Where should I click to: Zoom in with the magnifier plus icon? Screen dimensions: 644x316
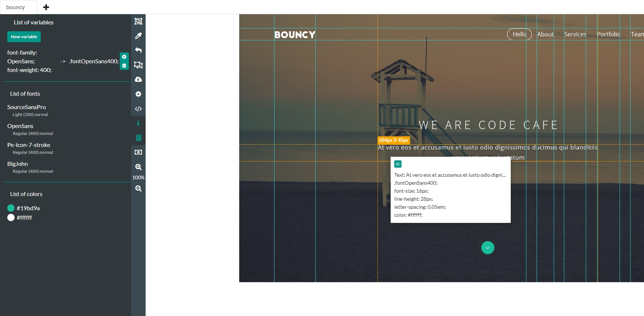pos(138,167)
